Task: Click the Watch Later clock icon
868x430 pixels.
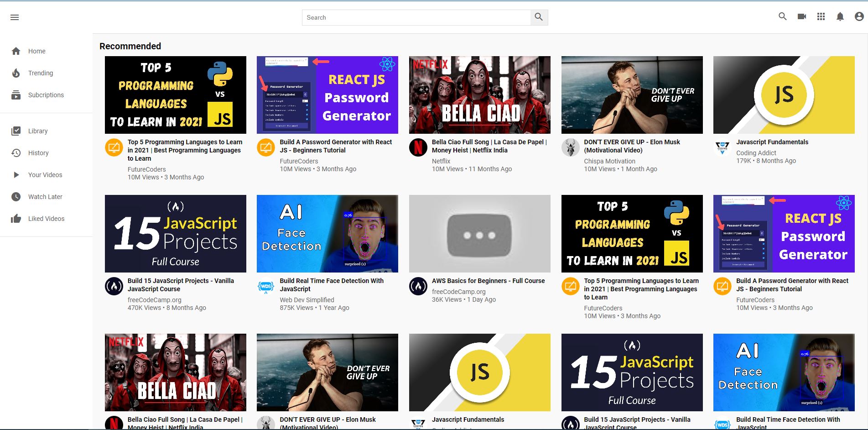Action: click(x=16, y=197)
